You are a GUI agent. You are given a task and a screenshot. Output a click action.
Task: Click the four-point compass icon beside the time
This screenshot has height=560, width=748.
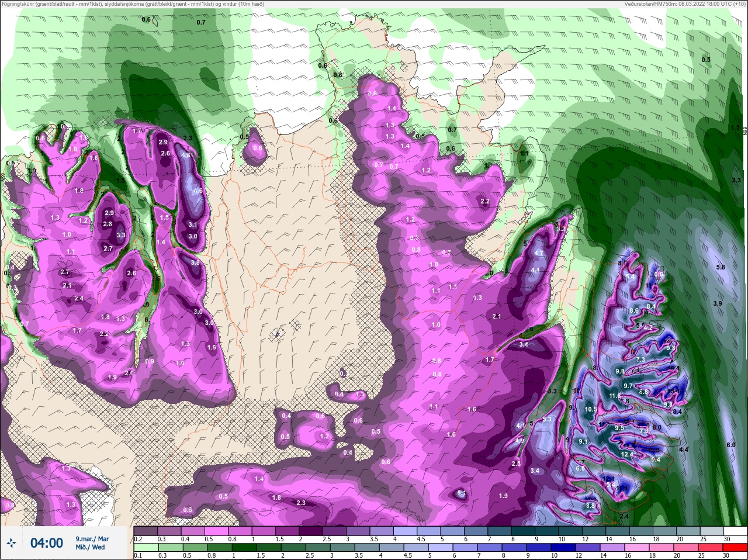(11, 544)
